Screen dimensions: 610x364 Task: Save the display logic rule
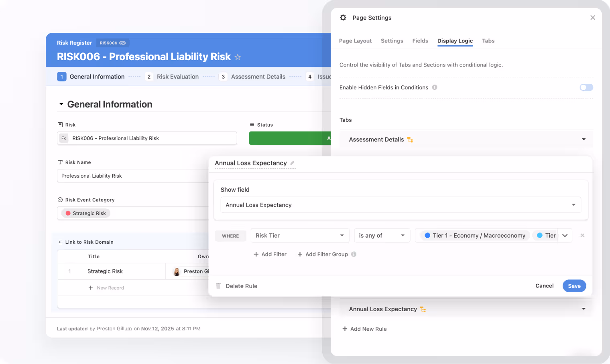574,286
